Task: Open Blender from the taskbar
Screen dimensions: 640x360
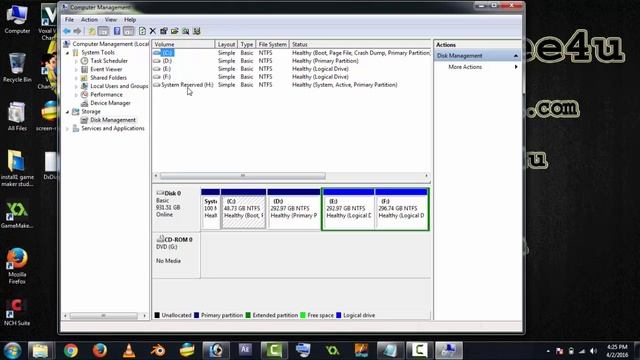Action: click(x=158, y=350)
